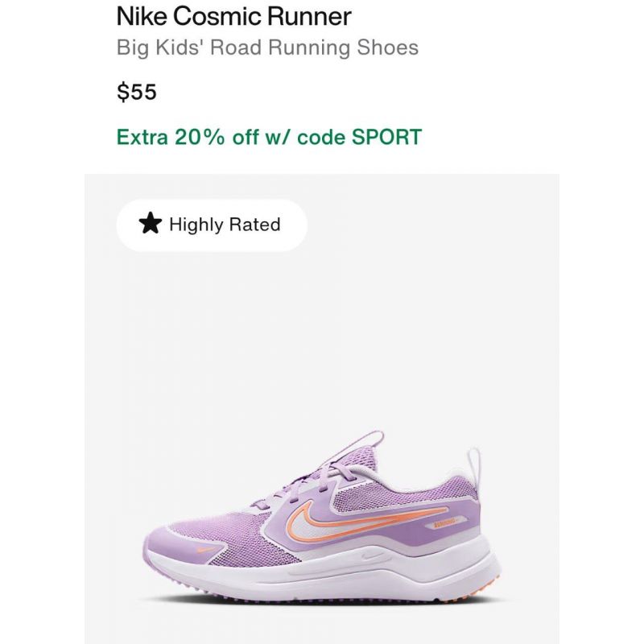Click the $55 price
Screen dimensions: 644x644
coord(136,91)
